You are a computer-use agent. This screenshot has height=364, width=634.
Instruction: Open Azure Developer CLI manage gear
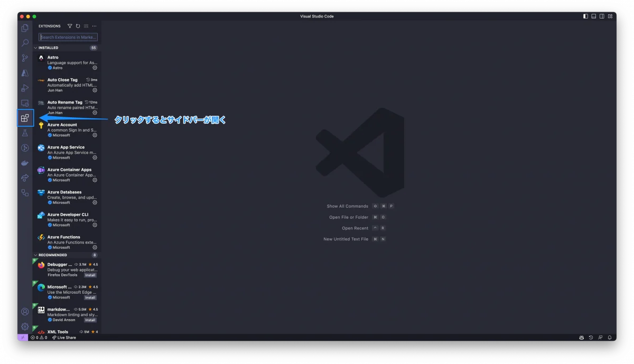pyautogui.click(x=95, y=225)
